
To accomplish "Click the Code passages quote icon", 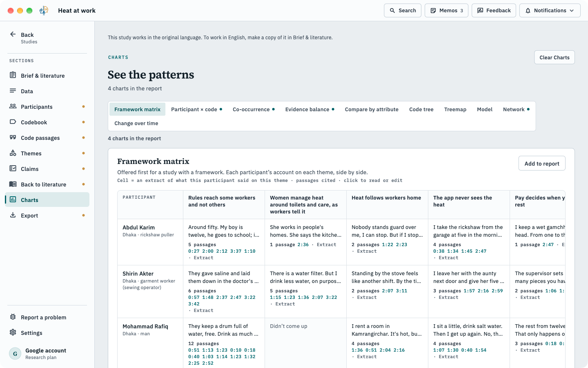I will click(13, 137).
